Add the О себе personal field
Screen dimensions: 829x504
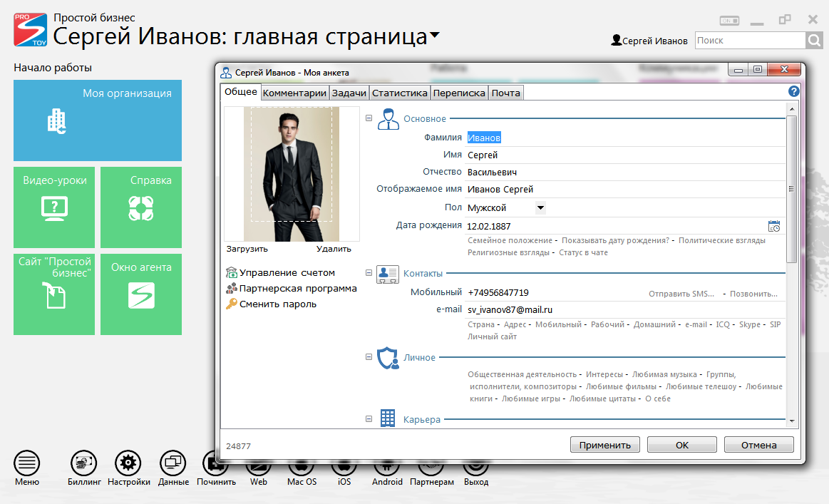pyautogui.click(x=658, y=398)
